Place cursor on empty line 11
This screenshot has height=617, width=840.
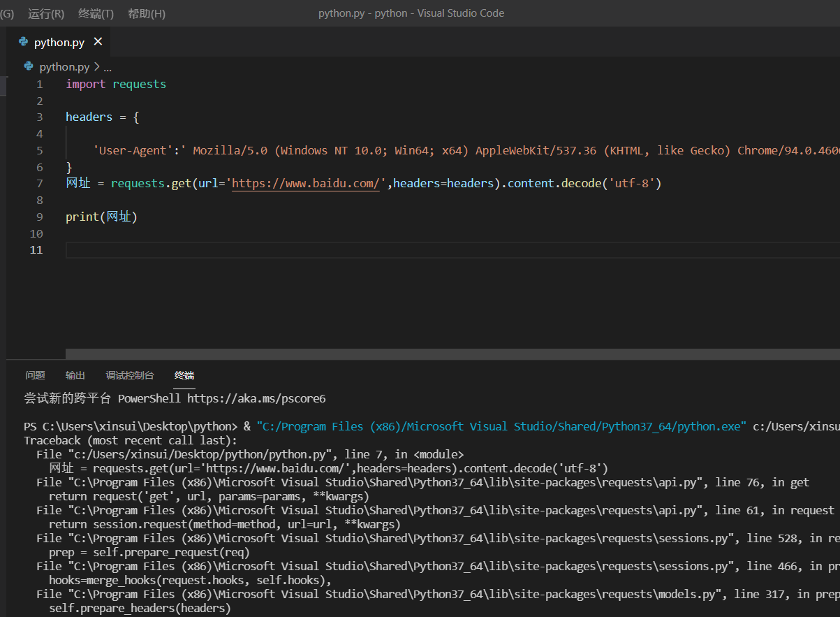(279, 250)
